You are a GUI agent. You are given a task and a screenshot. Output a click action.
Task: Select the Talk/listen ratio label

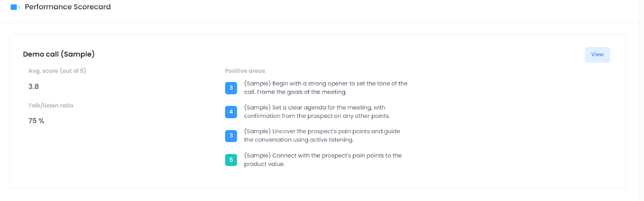pyautogui.click(x=51, y=105)
